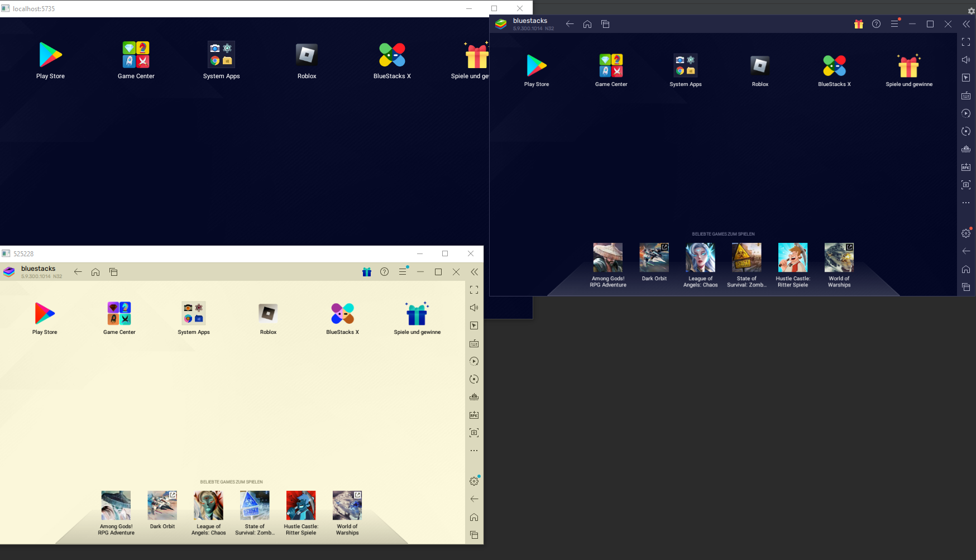
Task: Click the gift icon in the BlueStacks title bar
Action: (858, 24)
